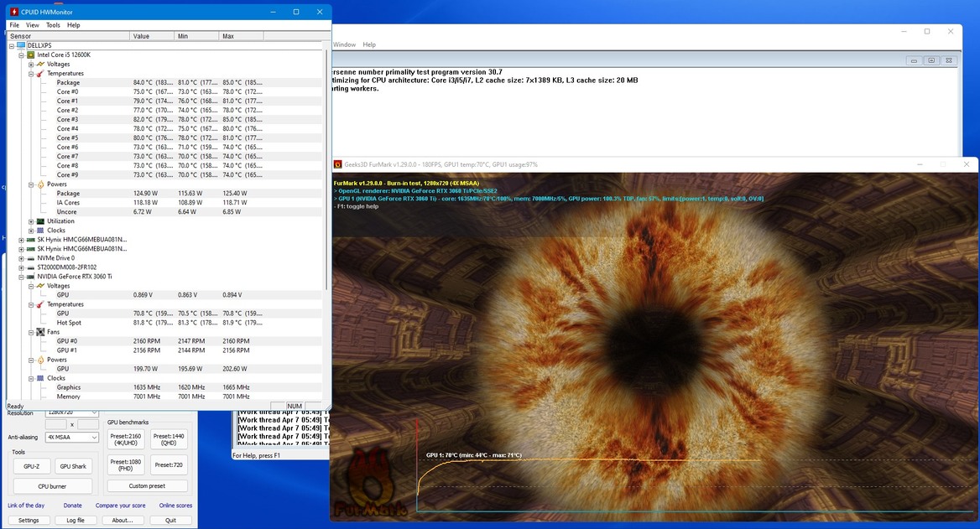Screen dimensions: 980x529
Task: Open the Prime95 Help menu
Action: [369, 44]
